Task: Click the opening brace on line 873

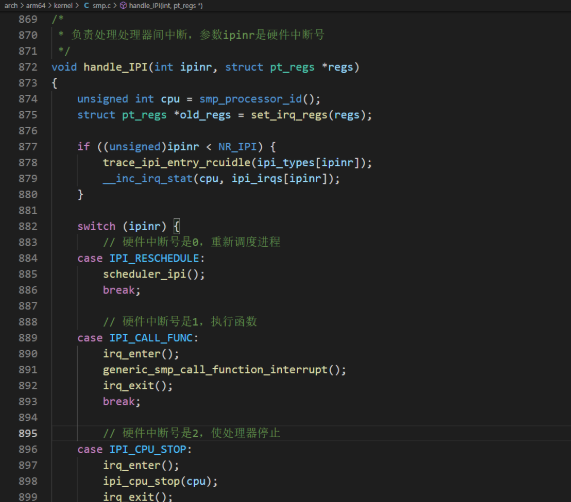Action: tap(54, 83)
